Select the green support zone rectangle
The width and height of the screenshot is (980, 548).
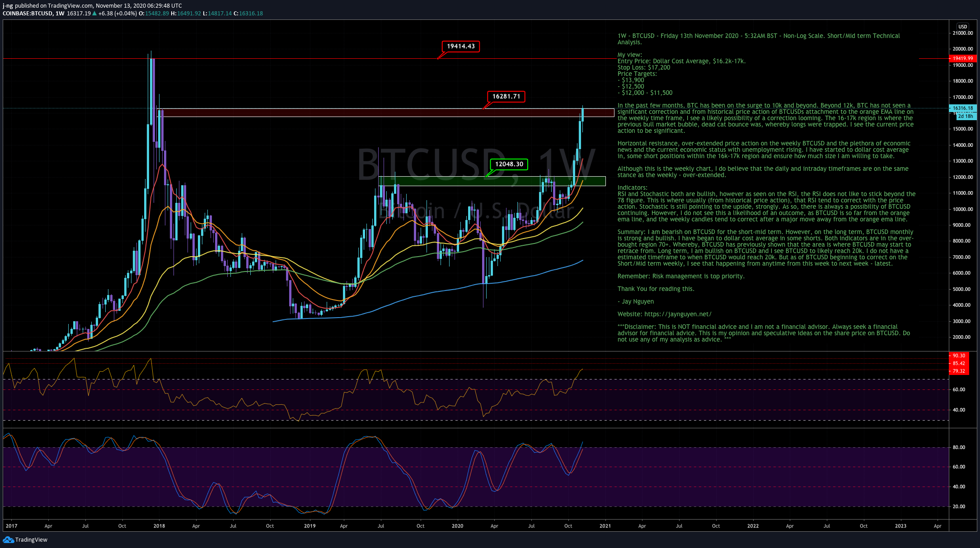(x=492, y=181)
